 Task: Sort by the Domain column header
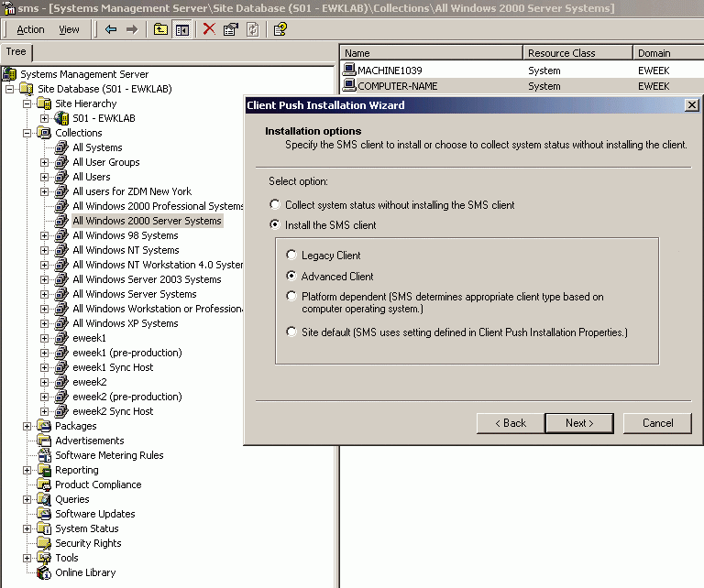668,53
